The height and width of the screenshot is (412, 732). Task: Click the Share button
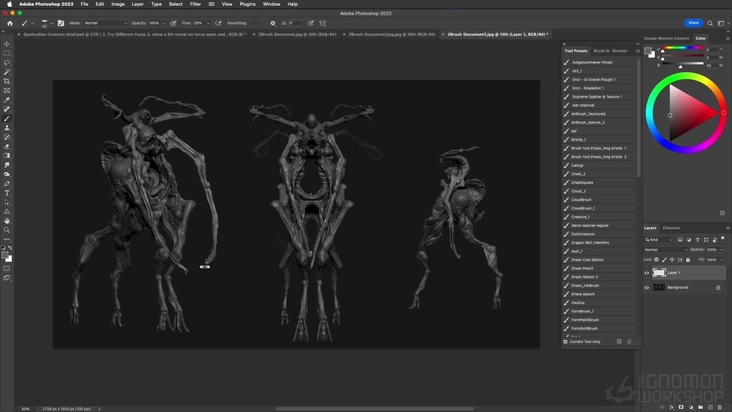[x=693, y=23]
